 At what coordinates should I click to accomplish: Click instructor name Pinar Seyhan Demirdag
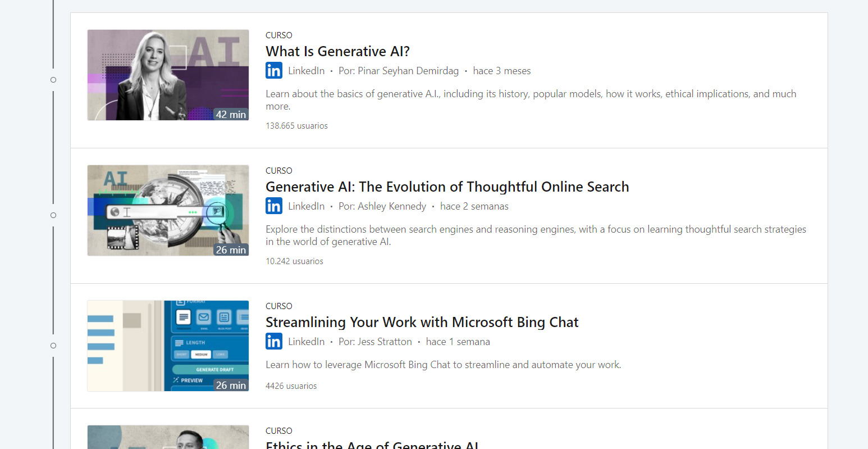[408, 70]
